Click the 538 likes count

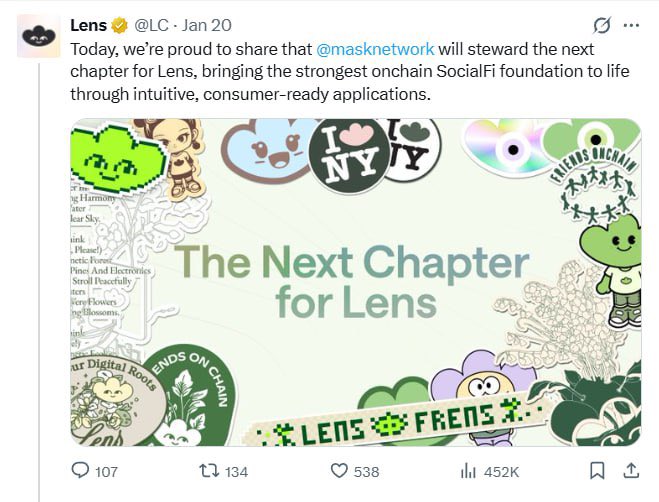pos(366,471)
